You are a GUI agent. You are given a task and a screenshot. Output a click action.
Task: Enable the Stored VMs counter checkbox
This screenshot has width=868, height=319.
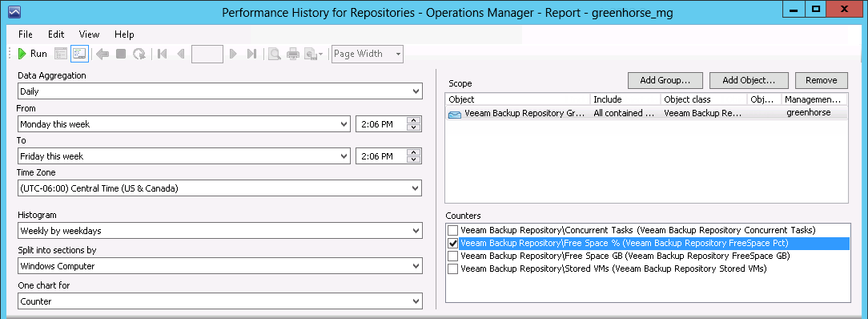click(453, 269)
